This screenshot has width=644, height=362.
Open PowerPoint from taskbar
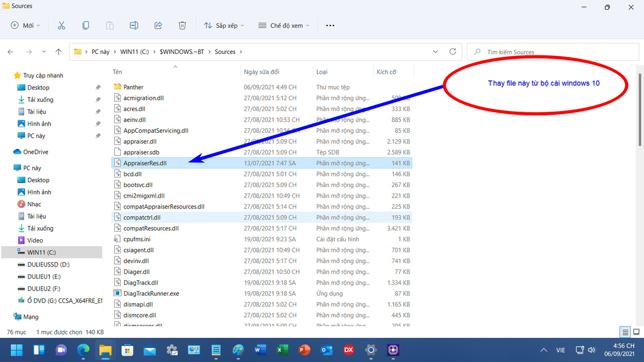(304, 350)
